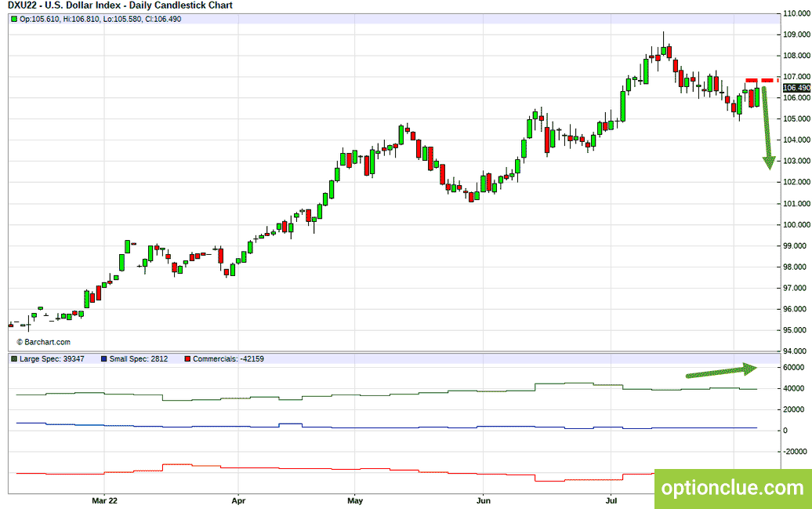Image resolution: width=812 pixels, height=509 pixels.
Task: Click the 'Apr' date axis label
Action: coord(238,500)
